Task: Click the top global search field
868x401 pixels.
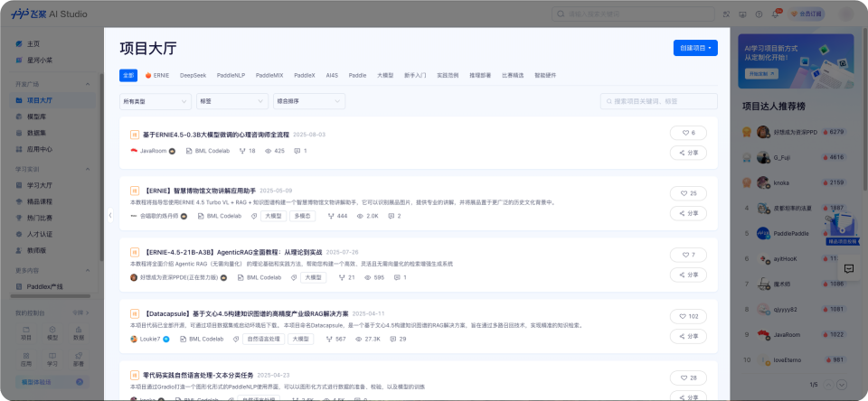Action: [634, 14]
